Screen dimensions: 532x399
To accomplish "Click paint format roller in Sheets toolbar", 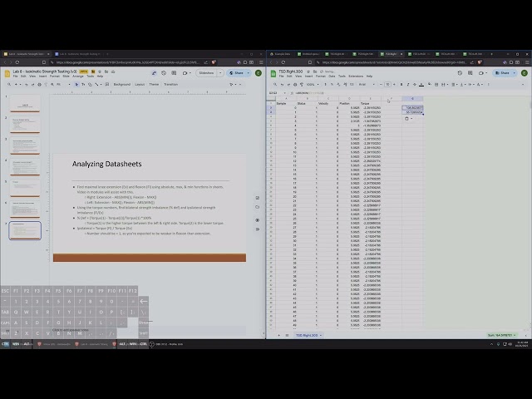I will (x=301, y=84).
